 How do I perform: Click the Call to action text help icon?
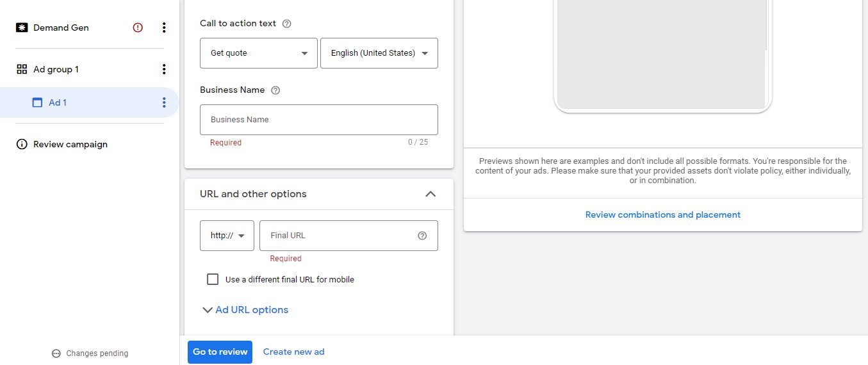point(287,24)
